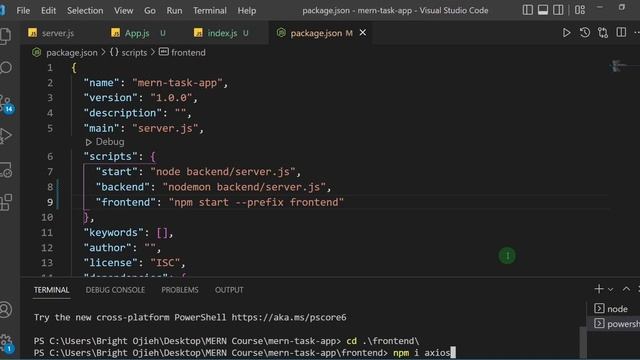This screenshot has height=360, width=640.
Task: Click the new terminal plus icon
Action: pos(599,289)
